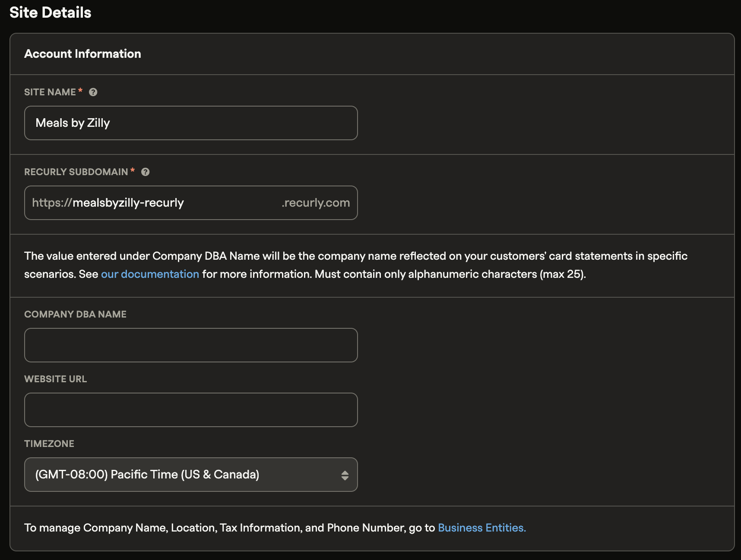The height and width of the screenshot is (560, 741).
Task: Go to the Business Entities link
Action: point(481,528)
